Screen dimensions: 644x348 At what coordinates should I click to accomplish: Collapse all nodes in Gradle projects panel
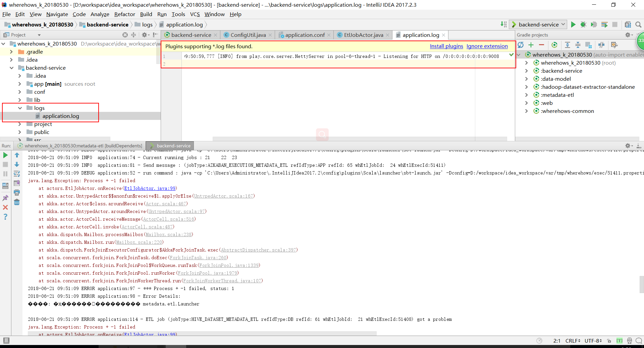578,45
